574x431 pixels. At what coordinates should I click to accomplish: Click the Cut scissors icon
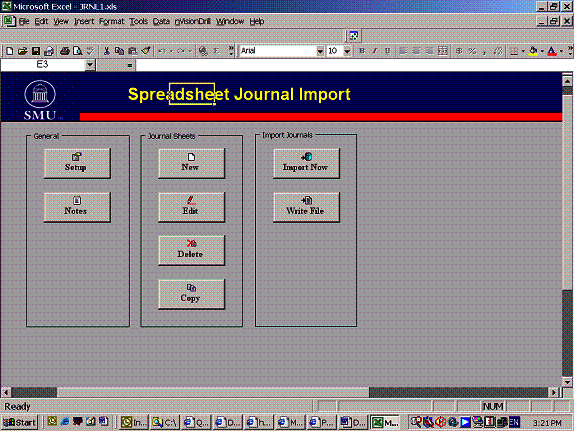click(107, 51)
